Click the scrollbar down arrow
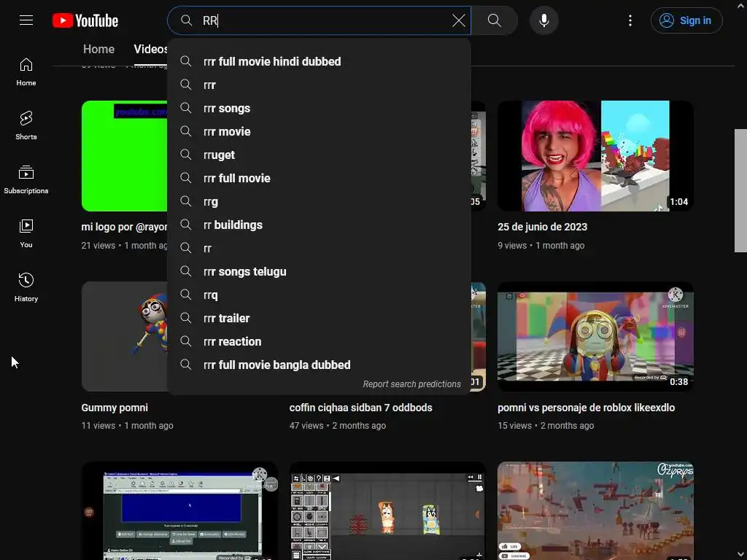The width and height of the screenshot is (747, 560). point(740,555)
